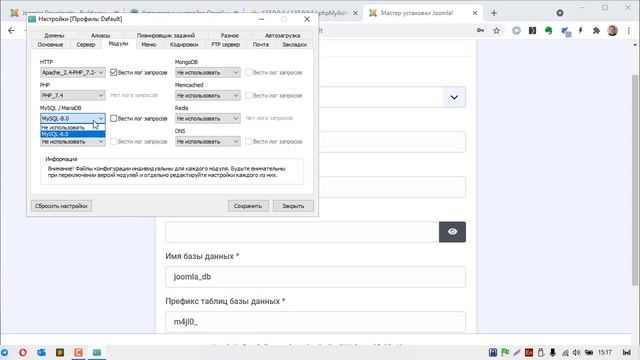Open Outlook from the taskbar
This screenshot has height=360, width=640.
tap(41, 352)
